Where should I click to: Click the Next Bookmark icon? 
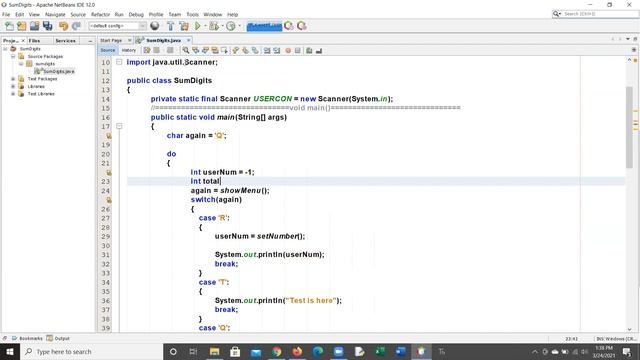click(x=245, y=50)
